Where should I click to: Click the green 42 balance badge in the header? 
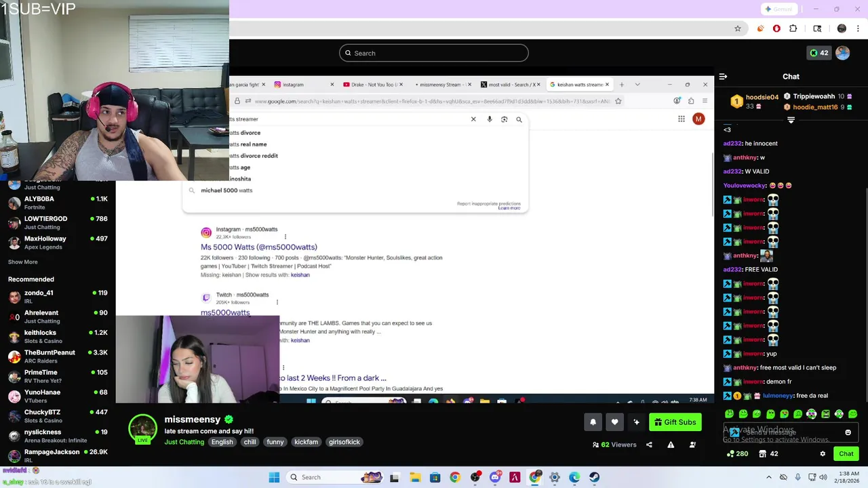tap(818, 53)
